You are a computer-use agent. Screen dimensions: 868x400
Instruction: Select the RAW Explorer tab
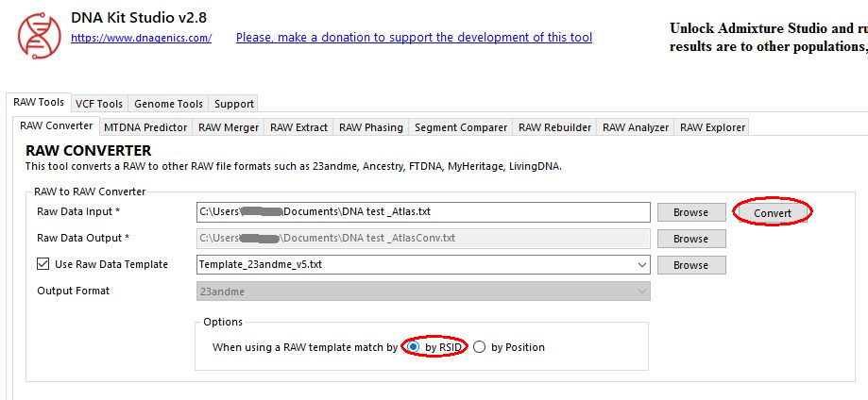pos(712,127)
